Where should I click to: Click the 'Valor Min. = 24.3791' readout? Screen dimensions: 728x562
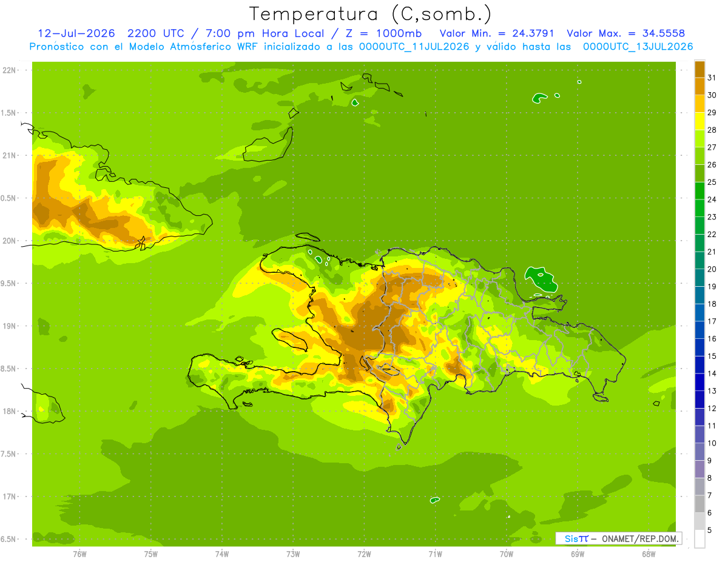tap(497, 33)
